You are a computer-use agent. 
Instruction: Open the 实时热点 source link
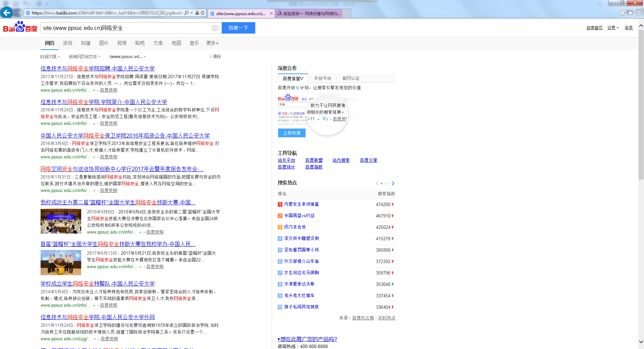[387, 318]
